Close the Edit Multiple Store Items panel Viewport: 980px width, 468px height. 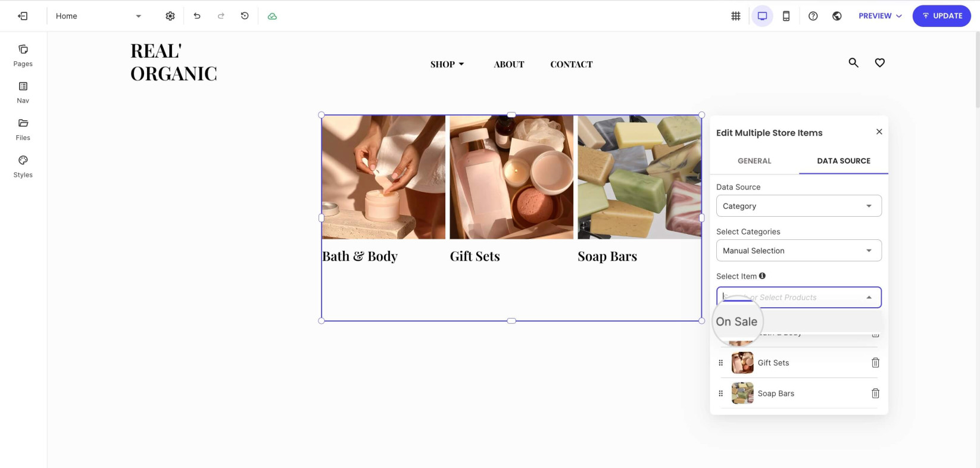(879, 132)
